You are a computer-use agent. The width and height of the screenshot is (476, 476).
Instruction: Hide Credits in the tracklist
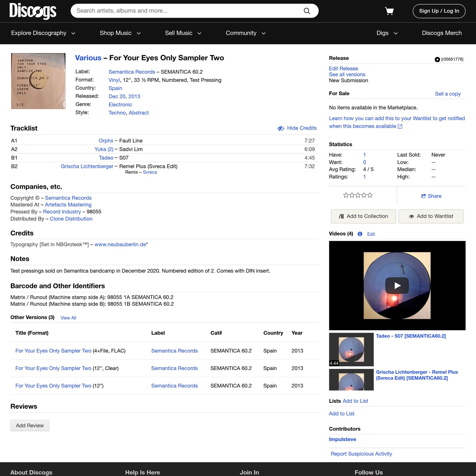[x=297, y=128]
